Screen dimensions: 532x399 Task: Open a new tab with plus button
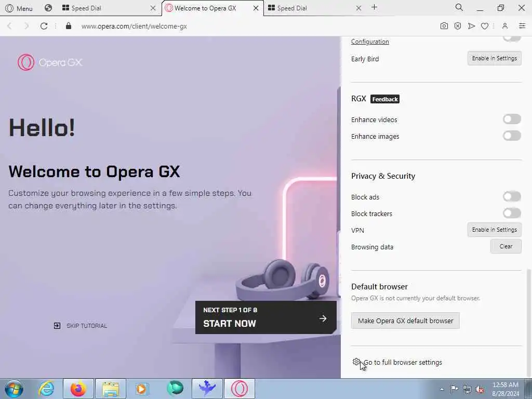[374, 7]
